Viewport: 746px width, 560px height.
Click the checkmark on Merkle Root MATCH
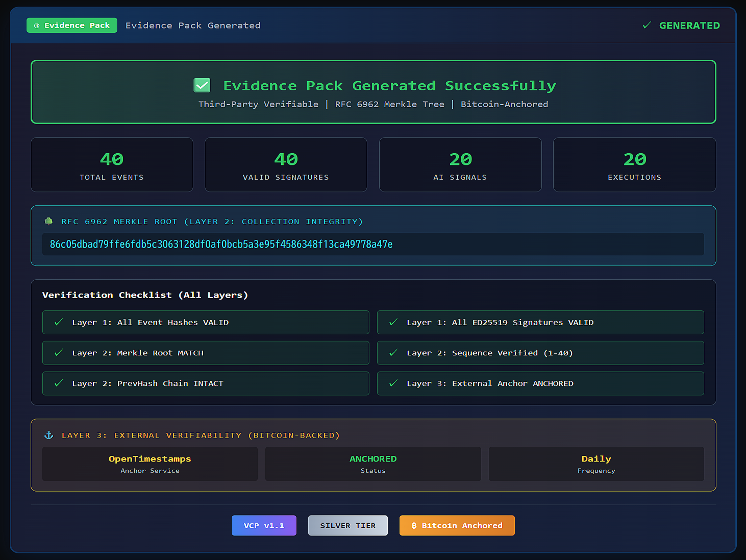tap(58, 352)
